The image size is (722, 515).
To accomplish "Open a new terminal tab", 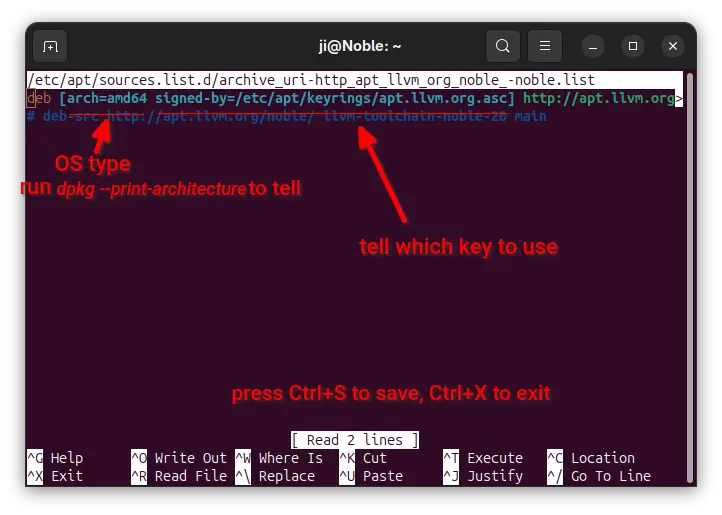I will pyautogui.click(x=50, y=47).
